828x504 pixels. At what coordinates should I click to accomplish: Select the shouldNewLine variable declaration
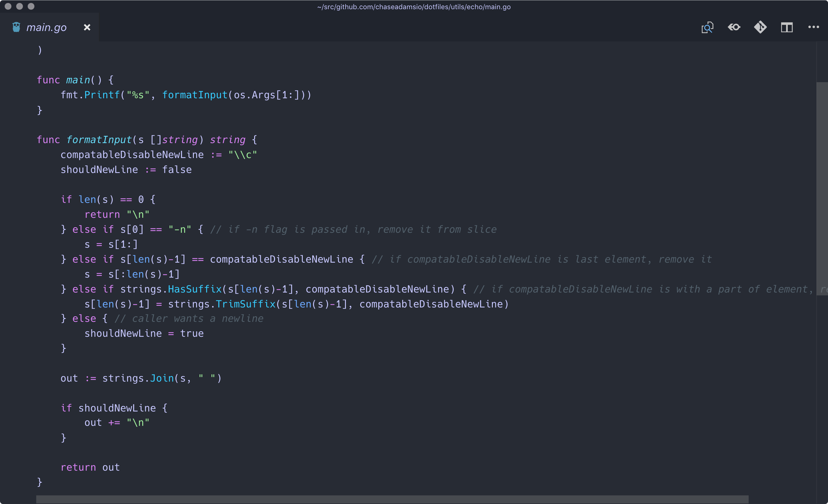click(99, 169)
